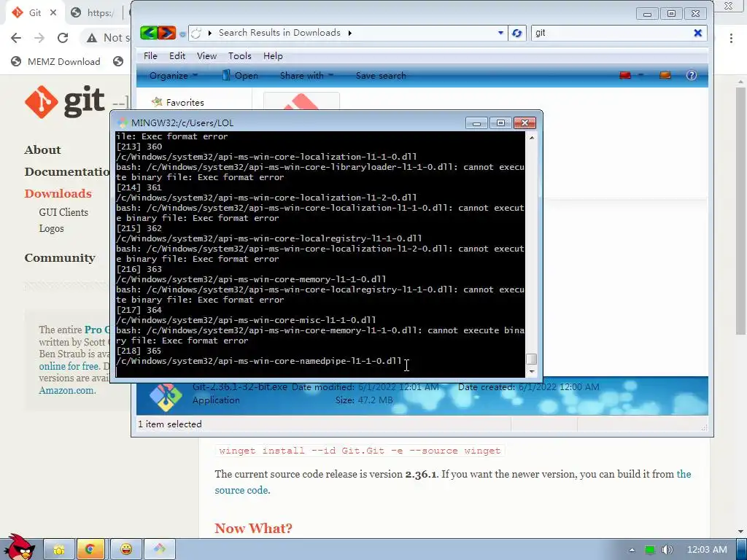Show hidden tray icons arrow
The image size is (747, 560).
tap(632, 550)
